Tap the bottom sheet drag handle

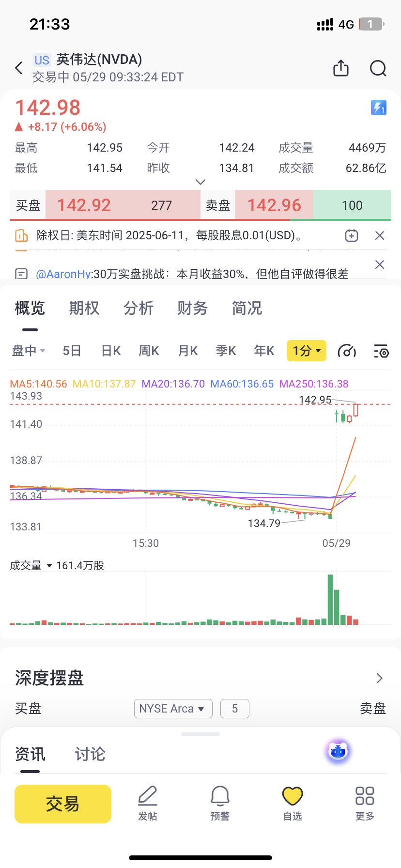[x=200, y=734]
